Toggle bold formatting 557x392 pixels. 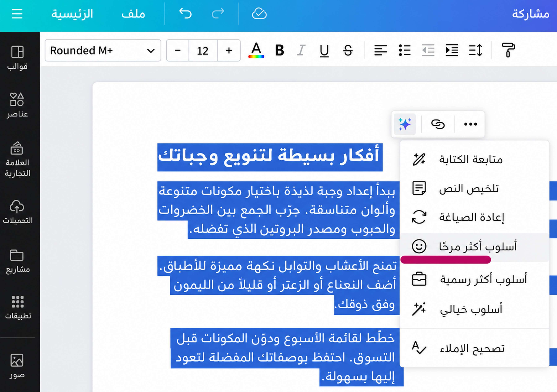click(x=279, y=50)
